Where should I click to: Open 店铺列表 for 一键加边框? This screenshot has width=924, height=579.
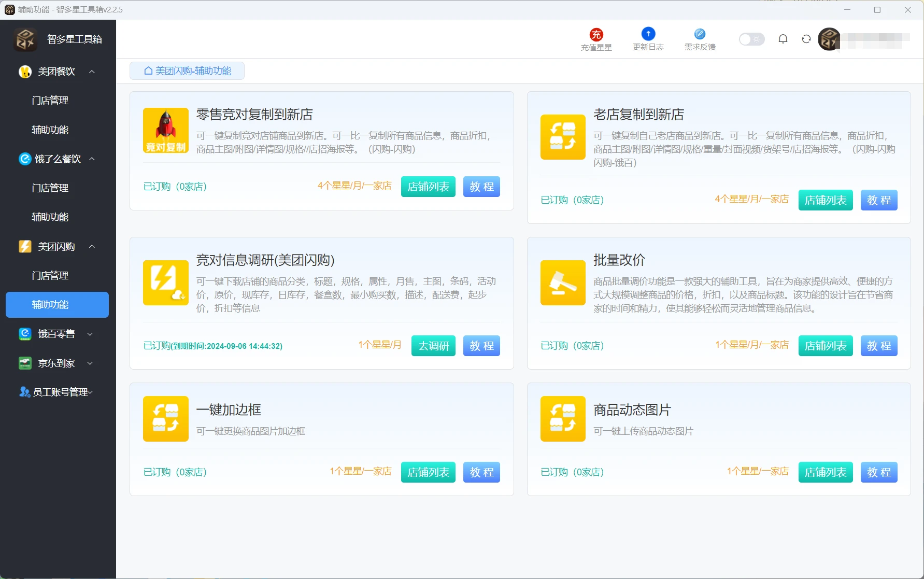428,472
